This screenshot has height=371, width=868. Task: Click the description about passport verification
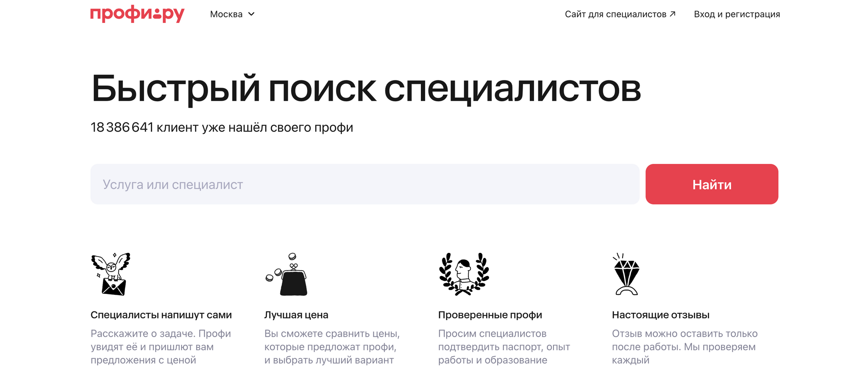504,347
